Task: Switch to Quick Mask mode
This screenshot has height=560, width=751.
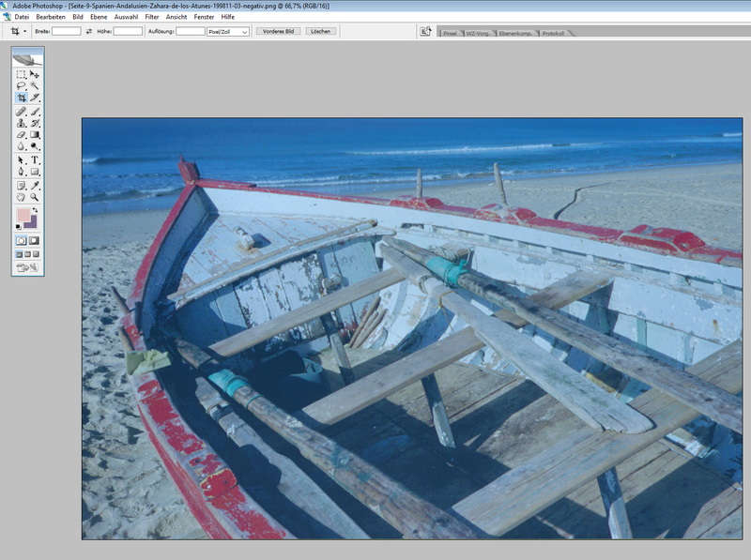Action: tap(35, 240)
